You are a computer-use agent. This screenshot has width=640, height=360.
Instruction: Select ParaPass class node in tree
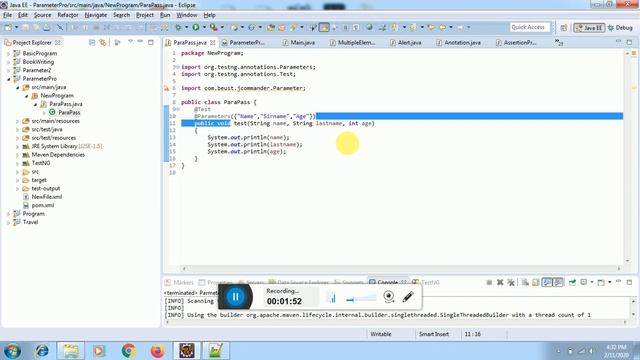[x=69, y=112]
